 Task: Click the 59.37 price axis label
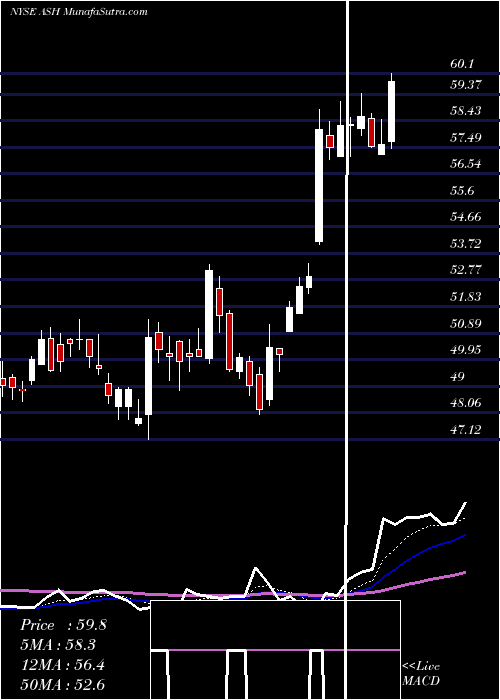click(466, 85)
